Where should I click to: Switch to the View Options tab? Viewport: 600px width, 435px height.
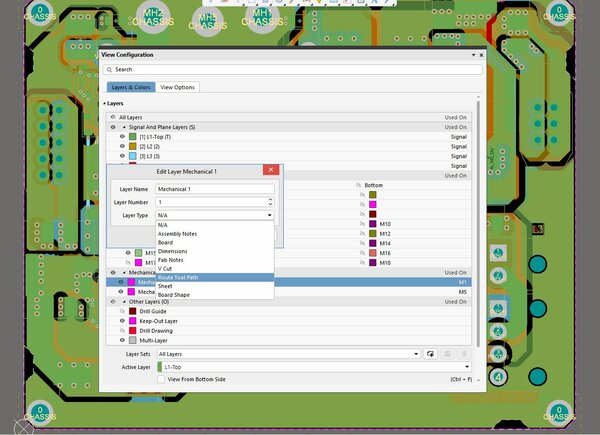178,87
